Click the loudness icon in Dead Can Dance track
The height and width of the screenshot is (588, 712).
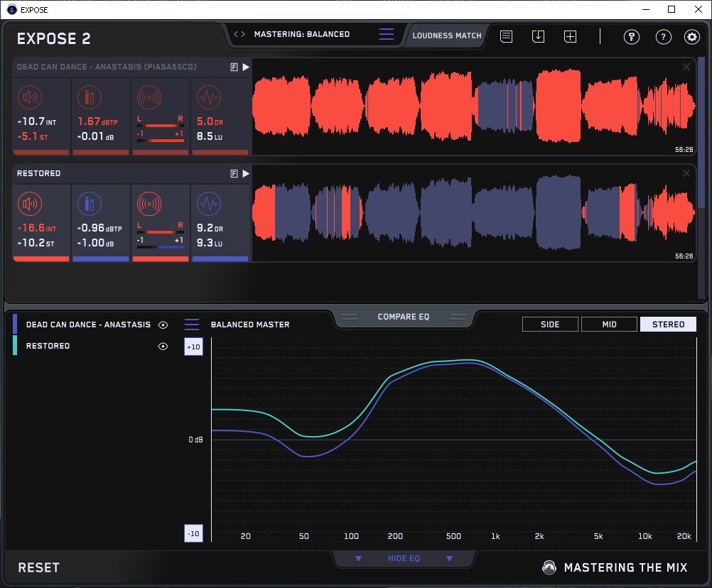tap(30, 97)
